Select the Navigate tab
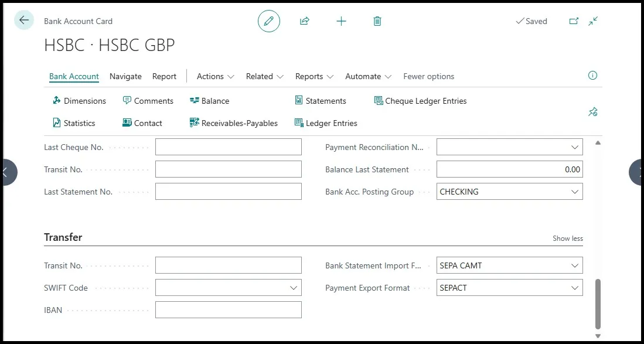Image resolution: width=644 pixels, height=344 pixels. coord(125,76)
